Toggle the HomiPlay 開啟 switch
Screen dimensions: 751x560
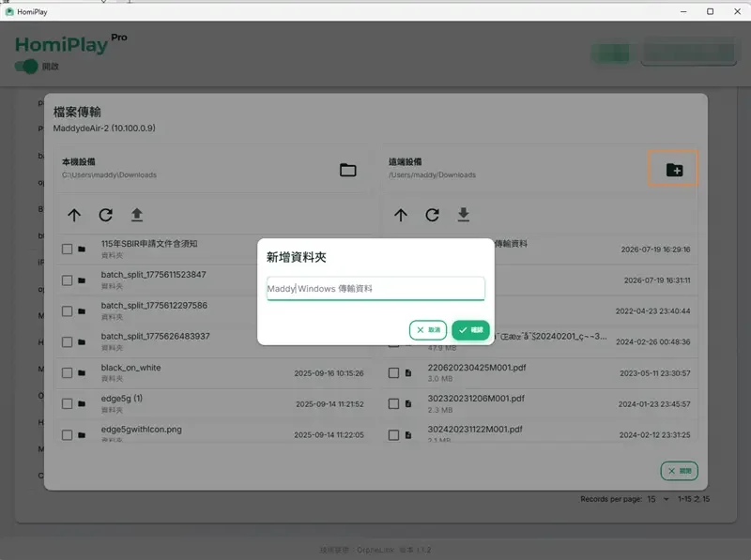(x=26, y=66)
